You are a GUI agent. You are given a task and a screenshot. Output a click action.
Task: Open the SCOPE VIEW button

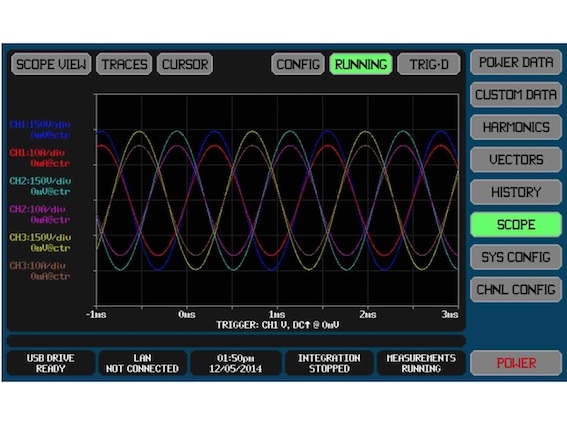coord(51,64)
